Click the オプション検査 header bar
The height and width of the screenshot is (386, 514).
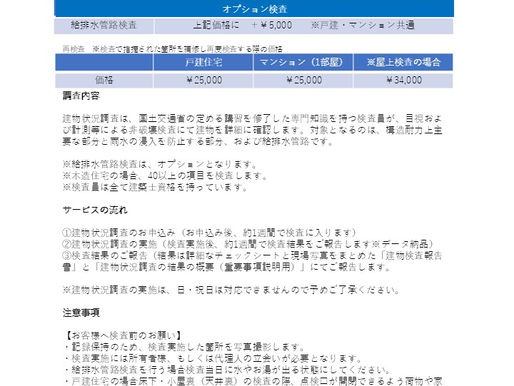click(254, 9)
